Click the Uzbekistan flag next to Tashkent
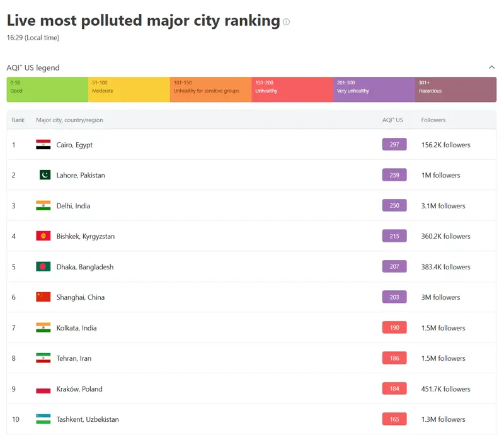 43,419
